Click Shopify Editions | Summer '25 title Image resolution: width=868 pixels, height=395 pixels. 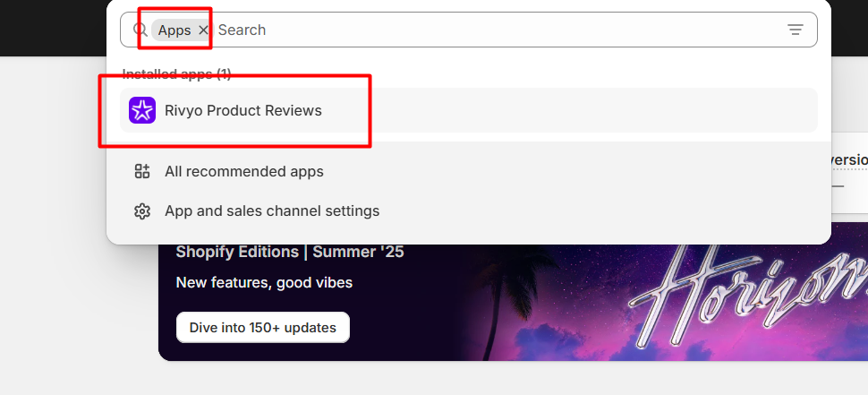(x=290, y=252)
